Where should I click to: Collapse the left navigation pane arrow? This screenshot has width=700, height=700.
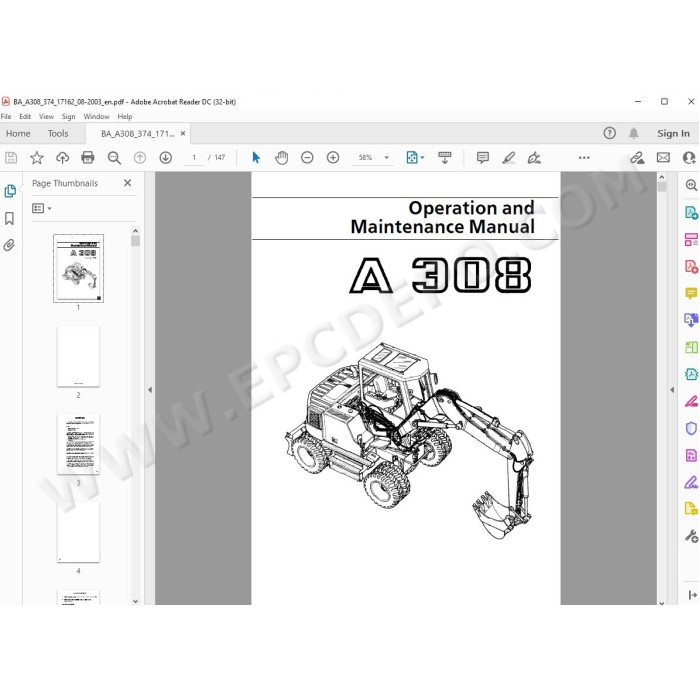tap(150, 390)
